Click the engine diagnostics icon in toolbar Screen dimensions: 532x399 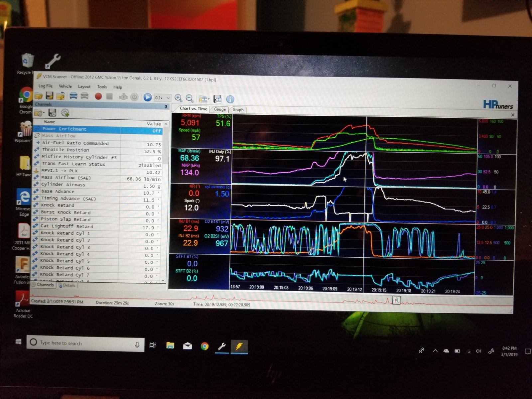(x=123, y=97)
